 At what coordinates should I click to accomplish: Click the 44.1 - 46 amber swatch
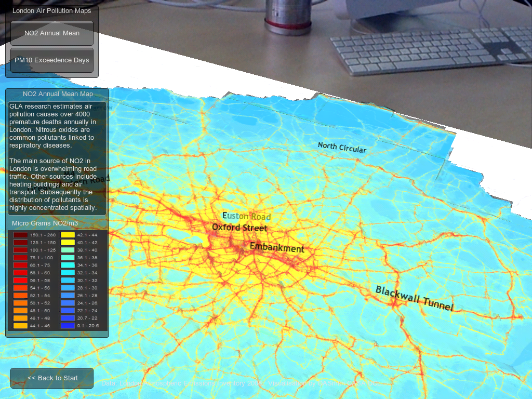point(21,326)
